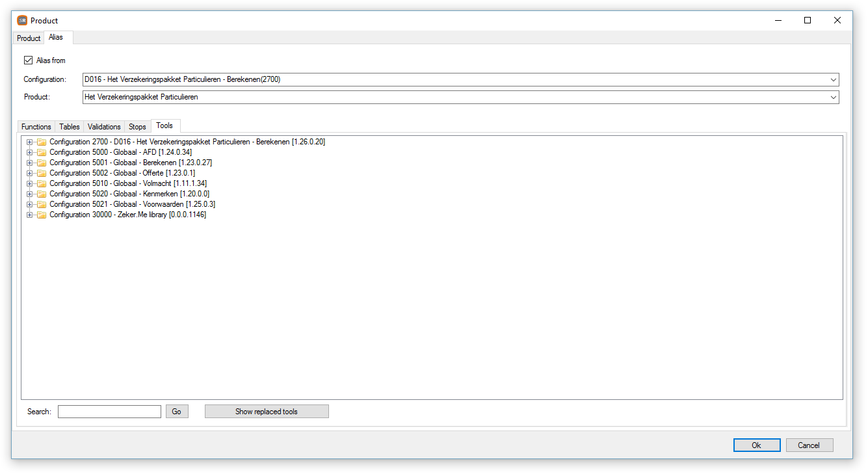Viewport: 868px width, 476px height.
Task: Expand Configuration 5001 Globaal Berekenen node
Action: [x=29, y=163]
